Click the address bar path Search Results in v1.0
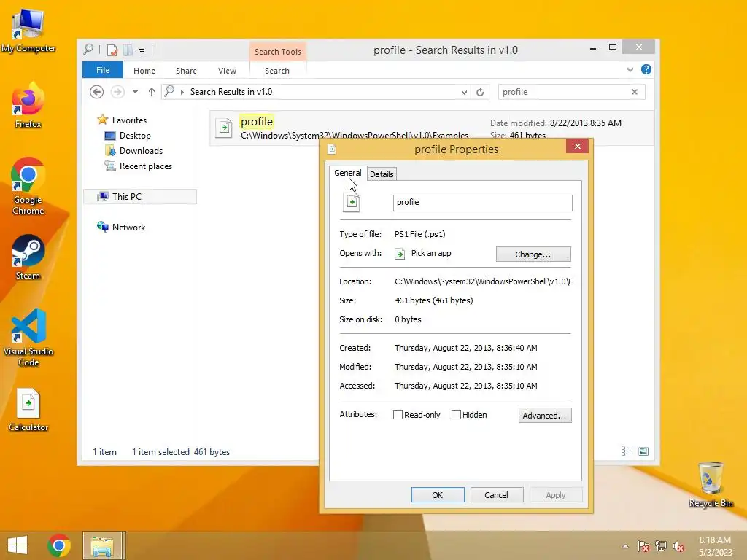This screenshot has width=747, height=560. point(231,91)
